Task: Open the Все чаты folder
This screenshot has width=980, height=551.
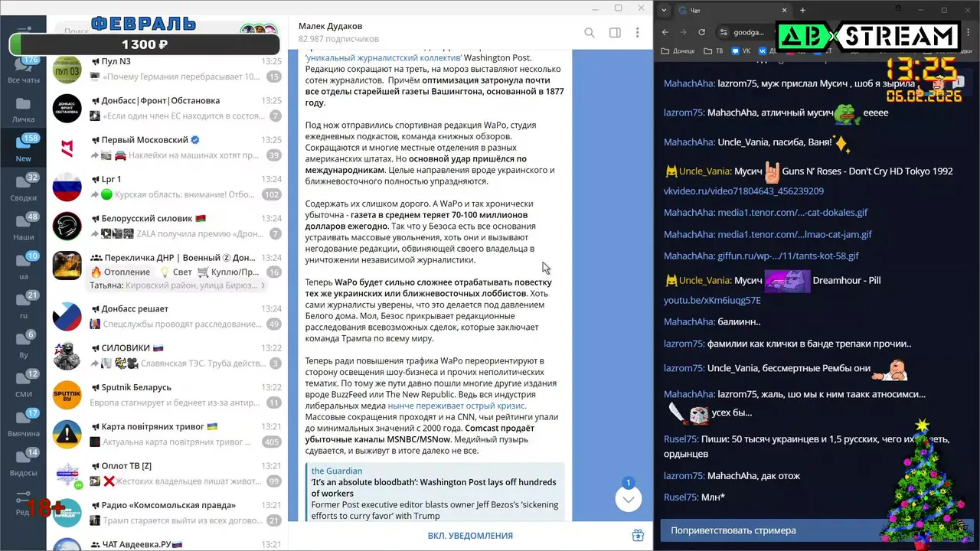Action: pos(23,70)
